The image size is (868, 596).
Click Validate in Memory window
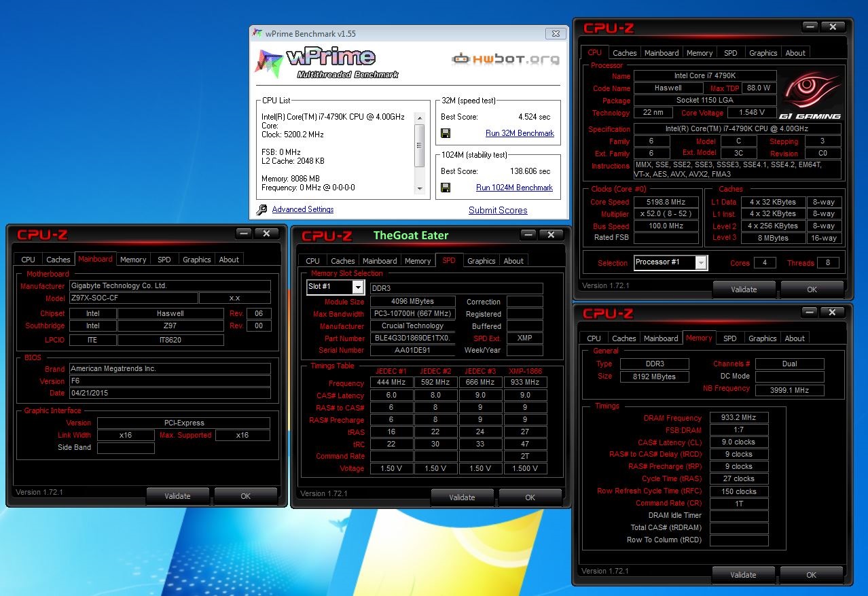743,575
